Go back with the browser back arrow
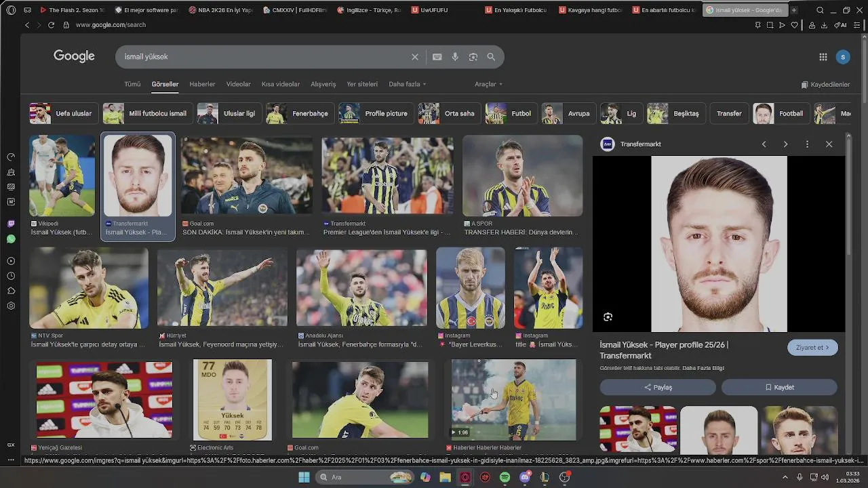868x488 pixels. pos(27,25)
